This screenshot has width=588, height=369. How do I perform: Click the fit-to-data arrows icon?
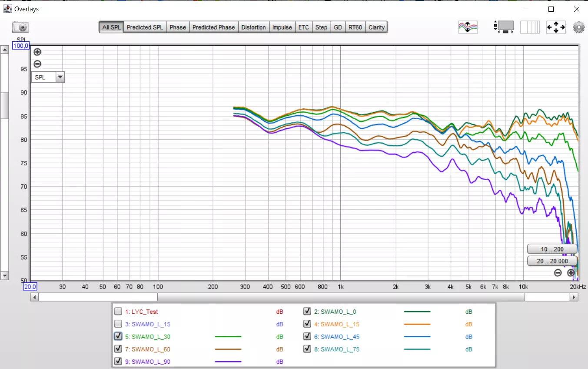555,27
